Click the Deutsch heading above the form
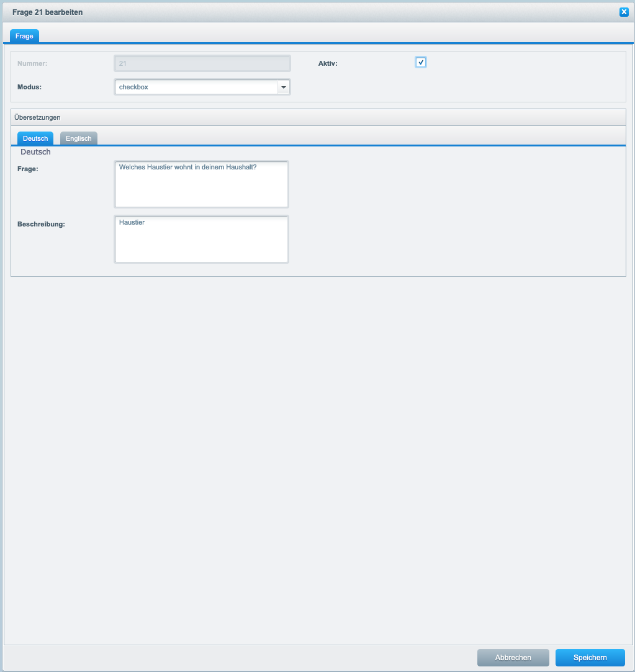The width and height of the screenshot is (635, 672). pyautogui.click(x=35, y=152)
